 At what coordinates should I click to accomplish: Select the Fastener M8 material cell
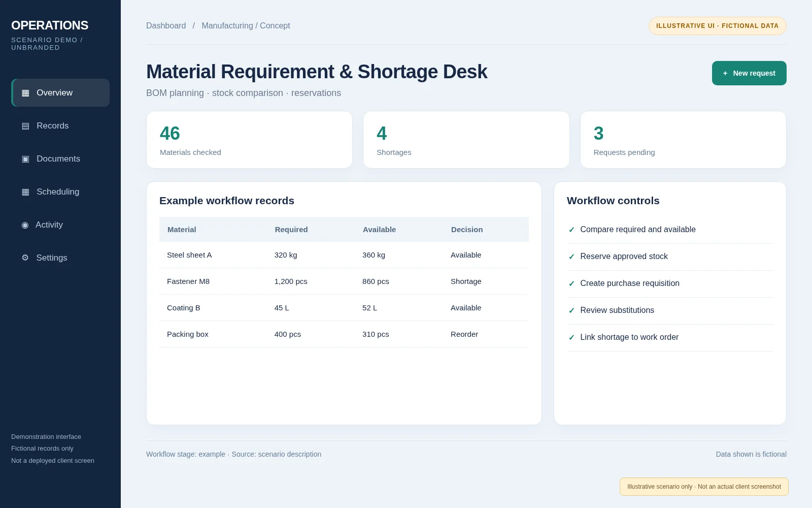point(188,281)
